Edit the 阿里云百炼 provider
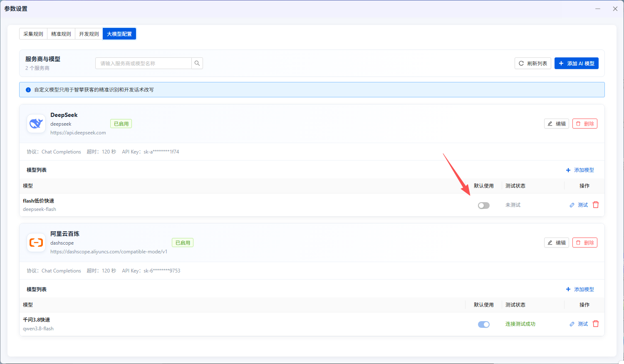The image size is (624, 364). [557, 243]
